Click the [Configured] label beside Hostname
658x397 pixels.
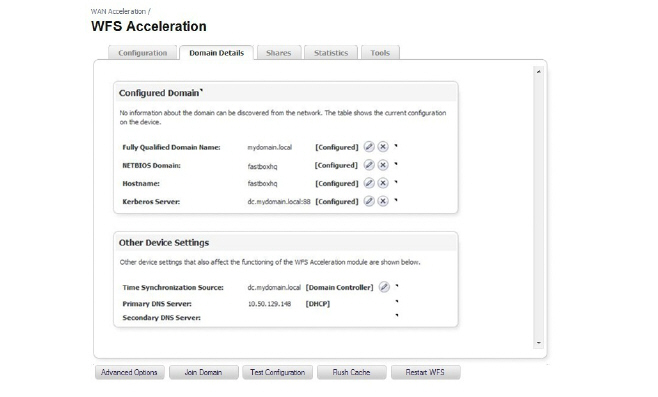pos(337,183)
